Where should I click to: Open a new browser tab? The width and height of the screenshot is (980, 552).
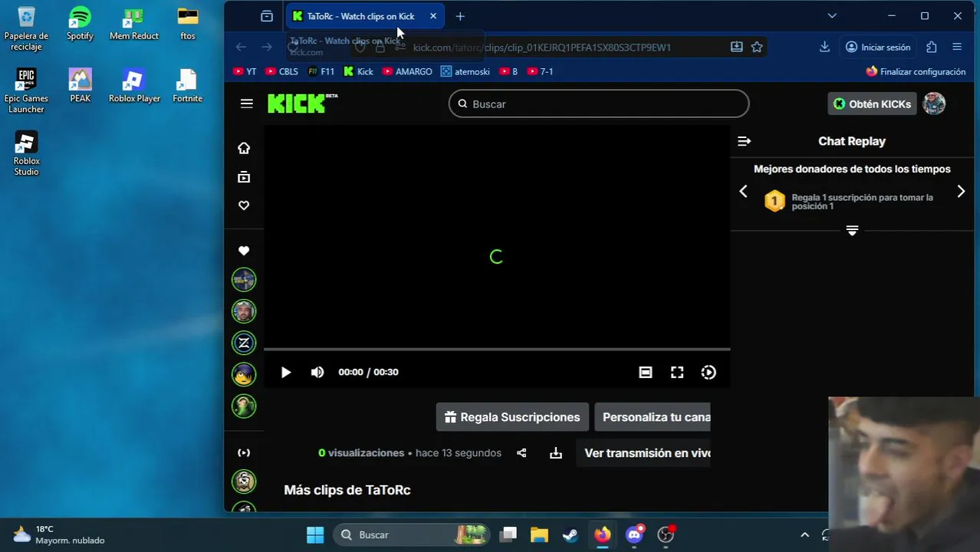(x=460, y=16)
